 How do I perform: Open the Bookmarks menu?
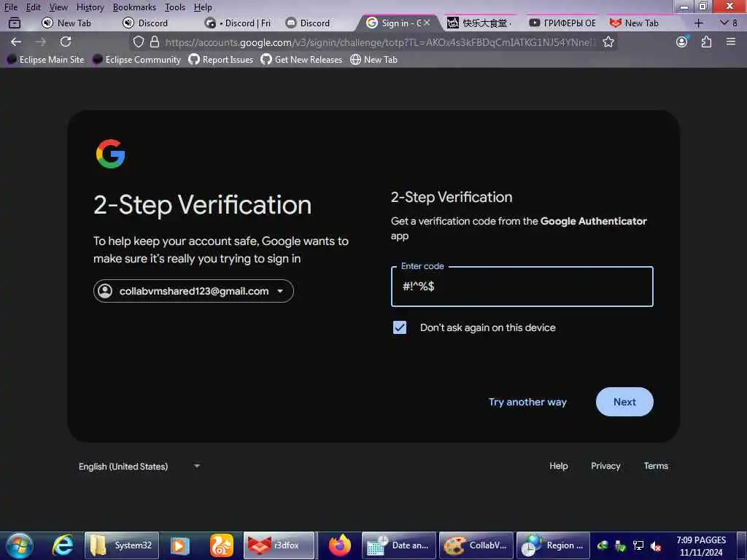pos(134,7)
